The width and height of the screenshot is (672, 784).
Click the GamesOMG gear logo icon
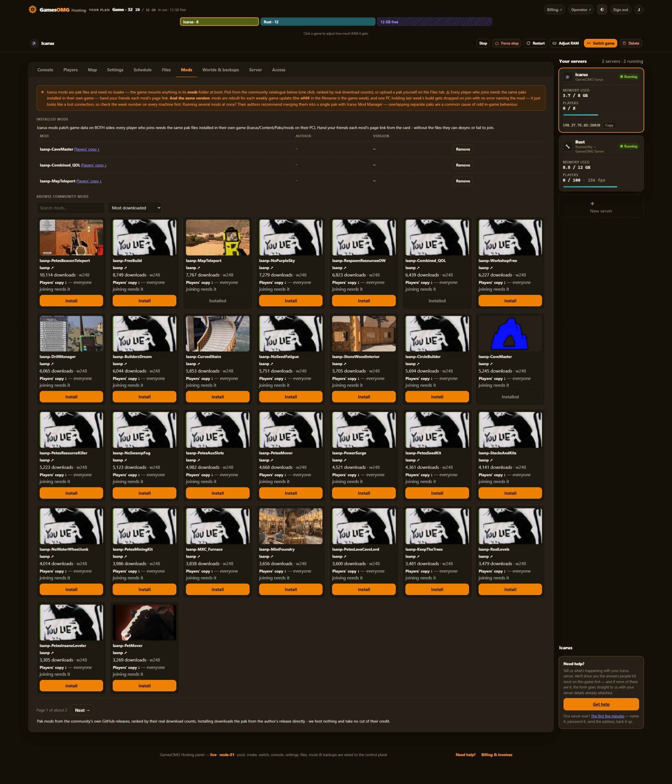pos(33,10)
